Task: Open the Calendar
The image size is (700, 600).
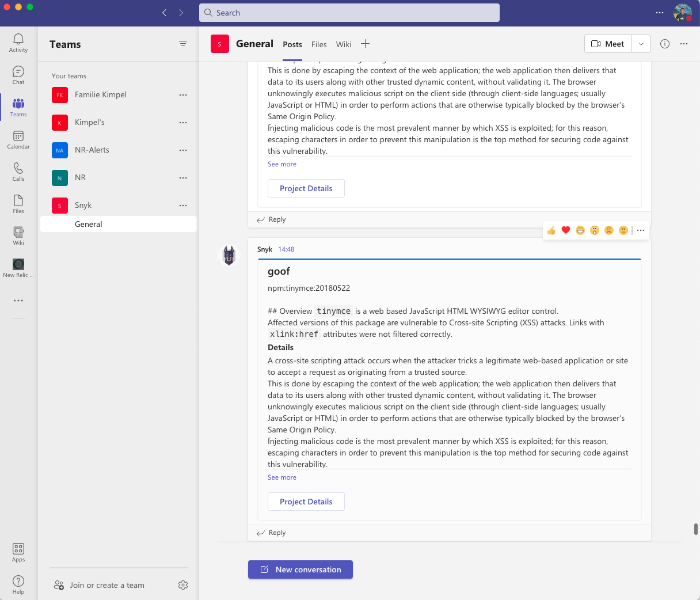Action: (18, 140)
